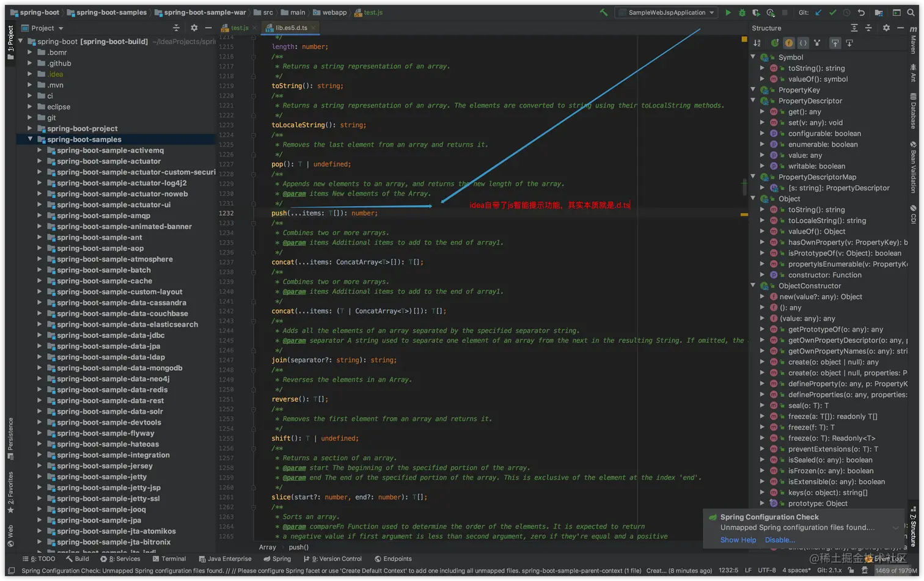This screenshot has height=581, width=924.
Task: Click the Project panel scroll-from-source icon
Action: pyautogui.click(x=176, y=28)
